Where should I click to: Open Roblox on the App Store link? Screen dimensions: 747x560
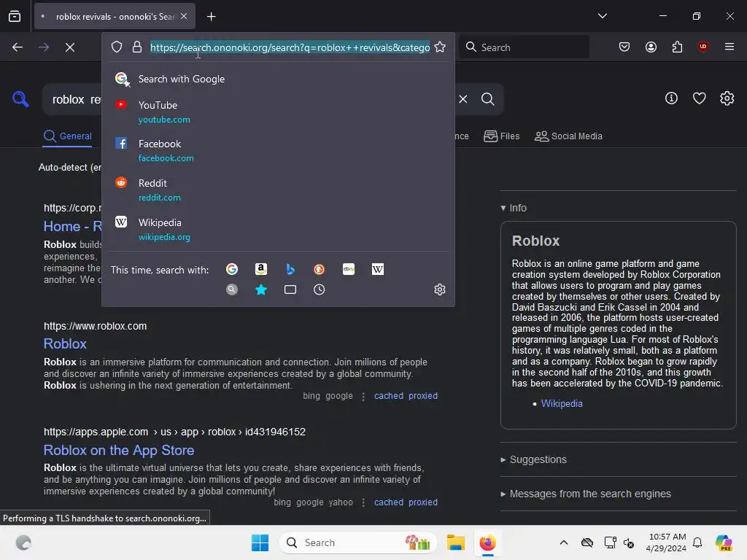[x=119, y=451]
